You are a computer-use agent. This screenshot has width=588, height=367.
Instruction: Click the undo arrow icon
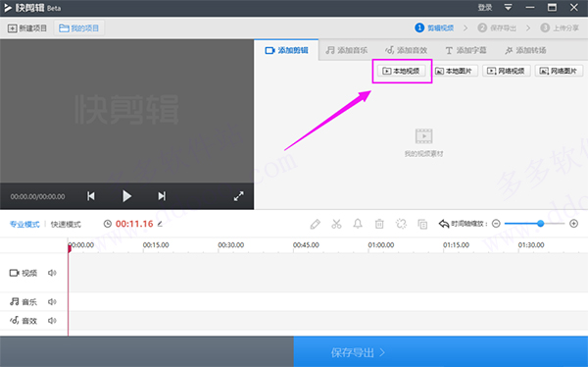click(x=444, y=224)
